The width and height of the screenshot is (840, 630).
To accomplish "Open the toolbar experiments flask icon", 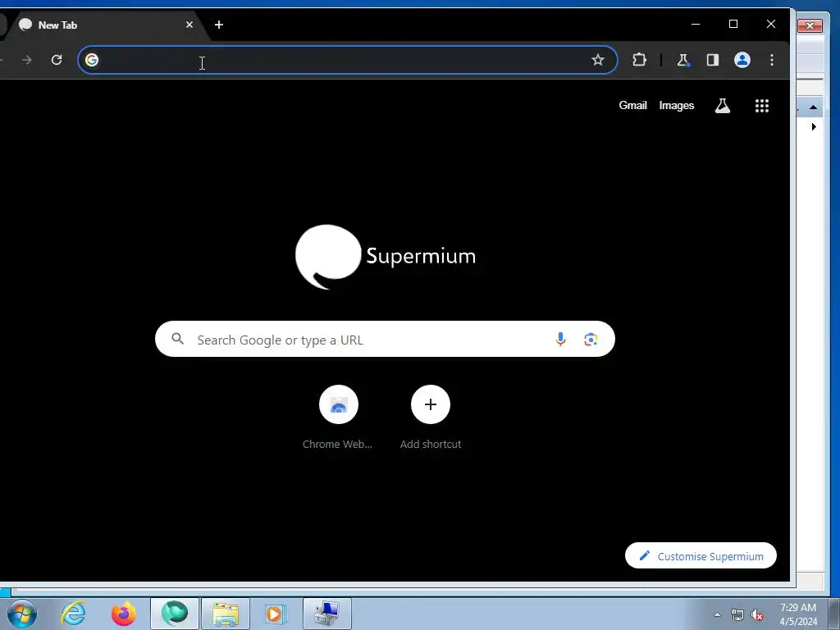I will pyautogui.click(x=683, y=60).
